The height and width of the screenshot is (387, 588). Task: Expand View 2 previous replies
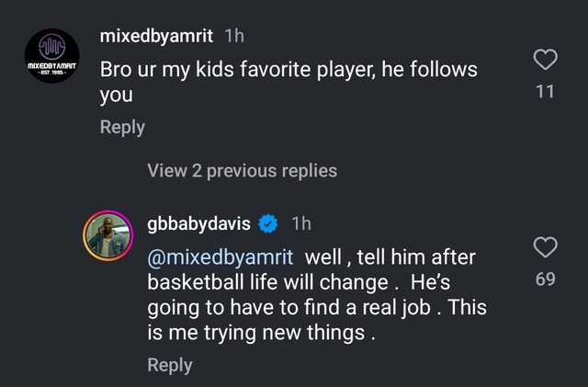point(242,170)
